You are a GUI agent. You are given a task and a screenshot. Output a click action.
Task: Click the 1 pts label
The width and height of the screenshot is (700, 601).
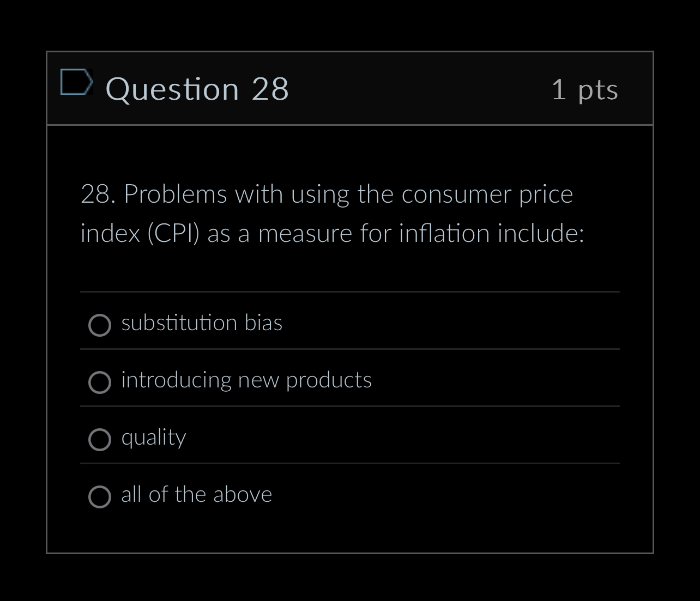tap(586, 90)
